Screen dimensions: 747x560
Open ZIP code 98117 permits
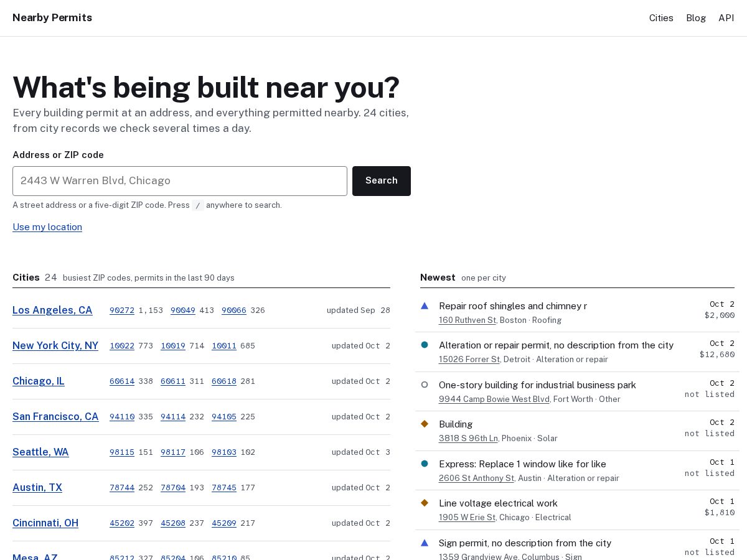(x=173, y=452)
